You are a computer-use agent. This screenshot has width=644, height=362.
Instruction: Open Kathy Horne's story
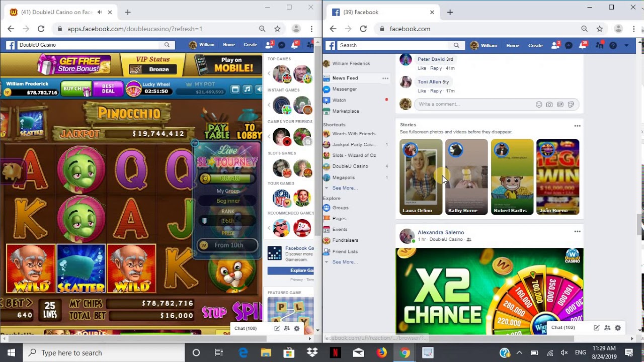[466, 177]
